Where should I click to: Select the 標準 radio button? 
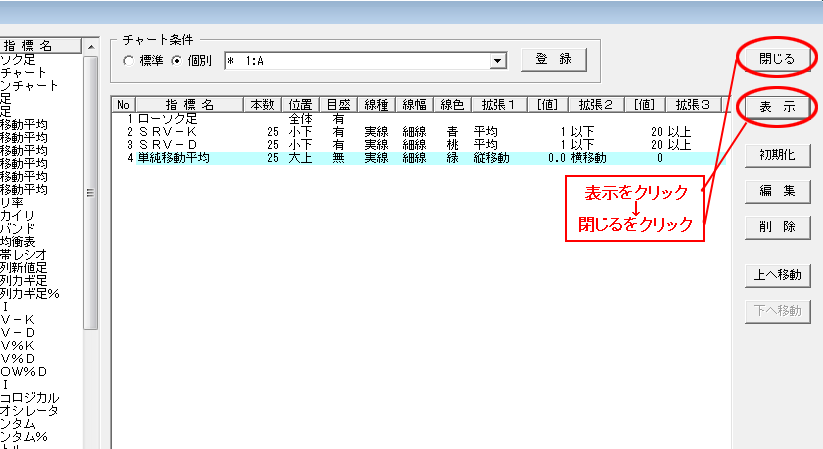click(128, 61)
